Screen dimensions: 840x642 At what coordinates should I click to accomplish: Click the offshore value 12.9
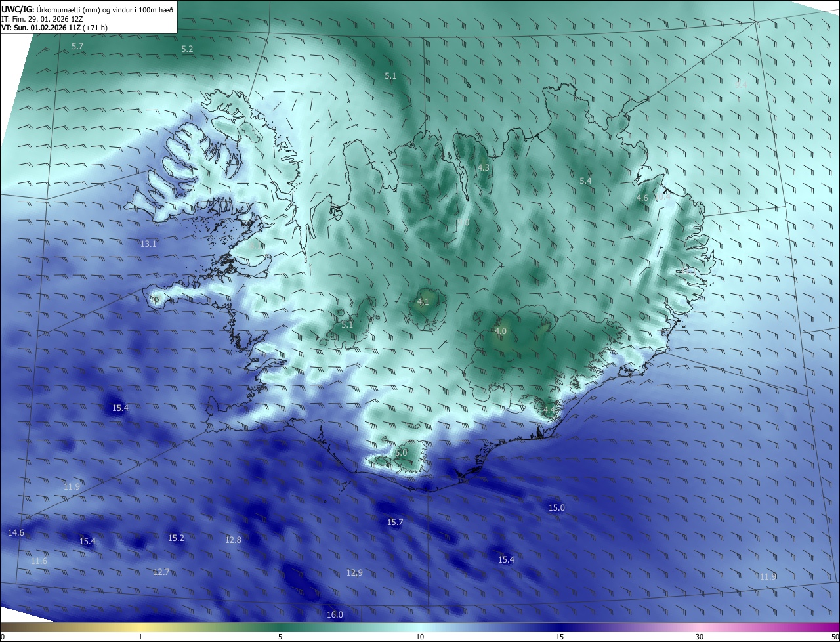pyautogui.click(x=354, y=573)
